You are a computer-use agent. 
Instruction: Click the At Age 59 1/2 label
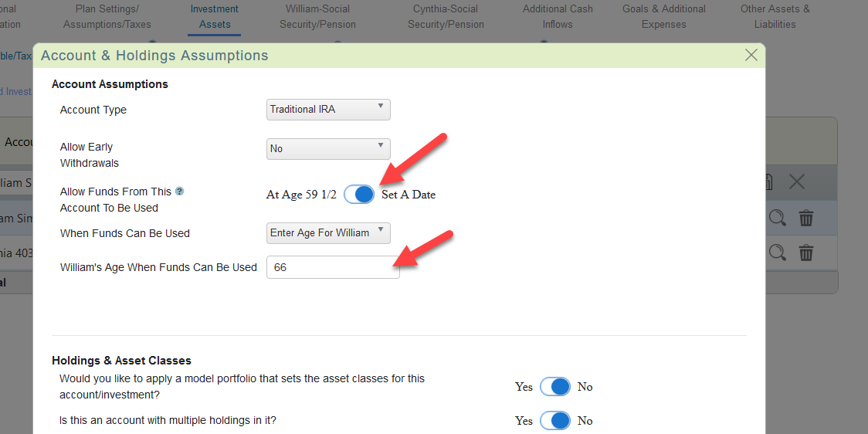click(x=301, y=195)
